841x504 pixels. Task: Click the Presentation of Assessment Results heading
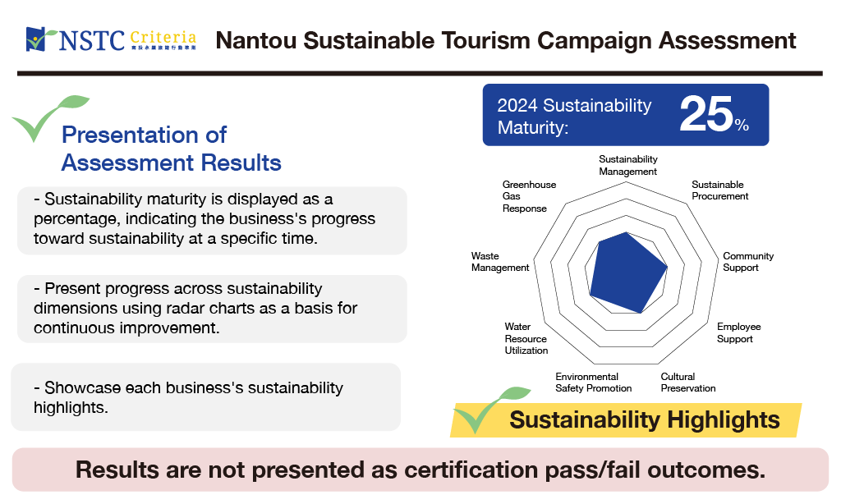[171, 149]
